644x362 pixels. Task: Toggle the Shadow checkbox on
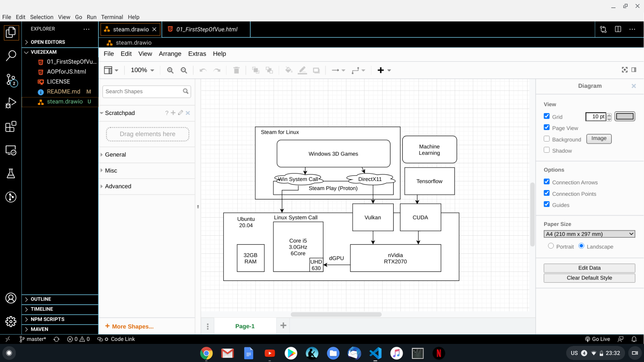(547, 150)
